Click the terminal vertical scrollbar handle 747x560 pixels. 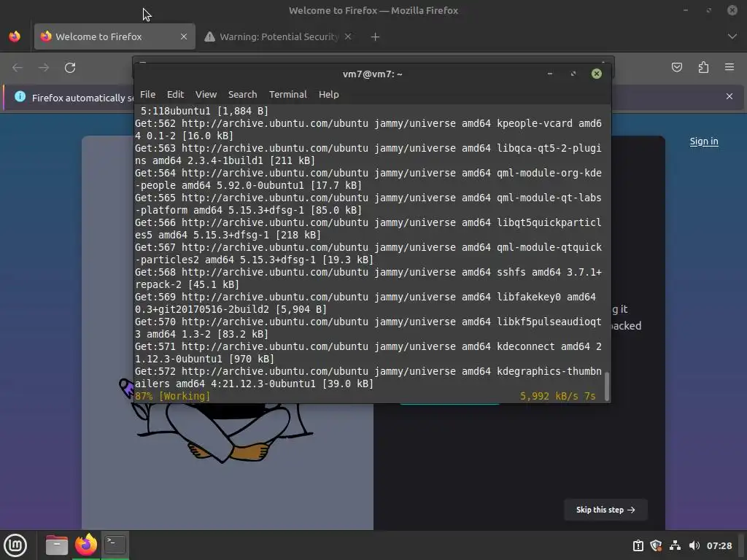(607, 386)
